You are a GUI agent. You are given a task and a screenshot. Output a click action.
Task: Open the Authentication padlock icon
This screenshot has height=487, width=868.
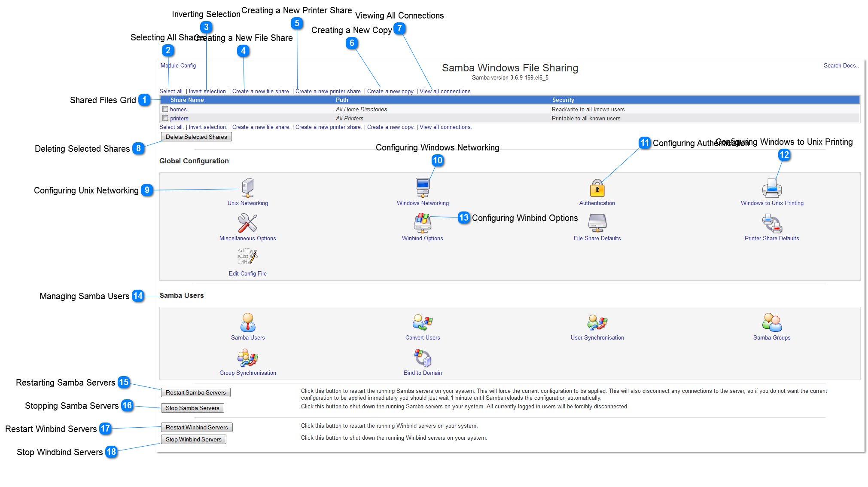pyautogui.click(x=597, y=188)
